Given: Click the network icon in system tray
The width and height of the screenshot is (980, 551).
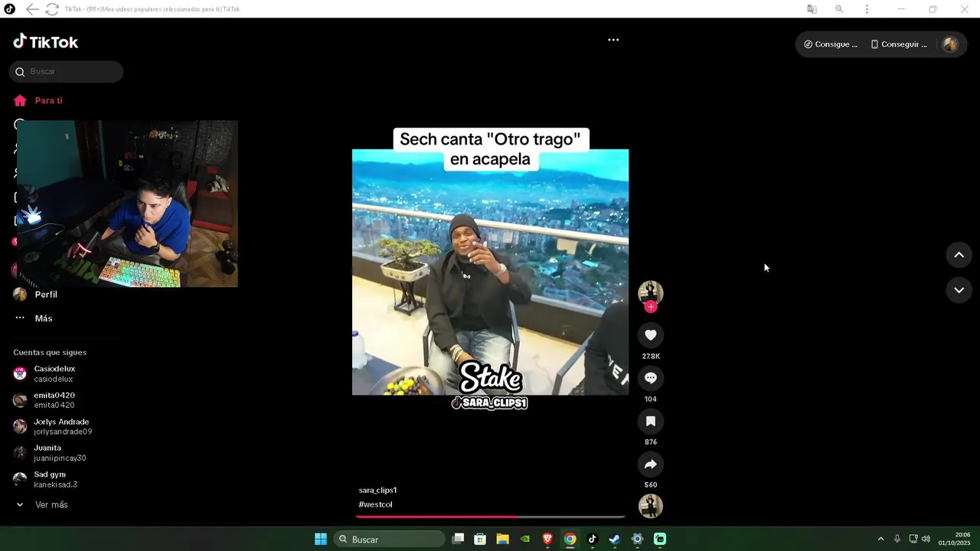Looking at the screenshot, I should pos(913,540).
